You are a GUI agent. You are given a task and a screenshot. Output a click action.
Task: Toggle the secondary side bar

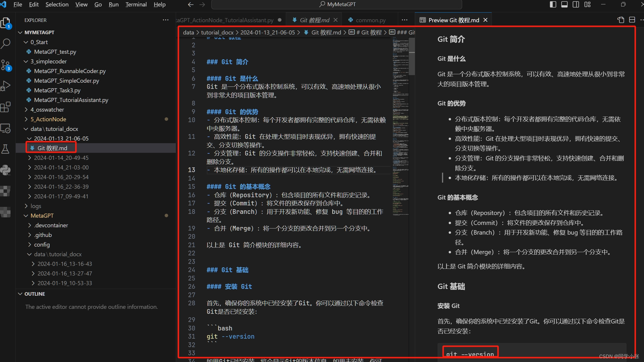click(x=576, y=4)
